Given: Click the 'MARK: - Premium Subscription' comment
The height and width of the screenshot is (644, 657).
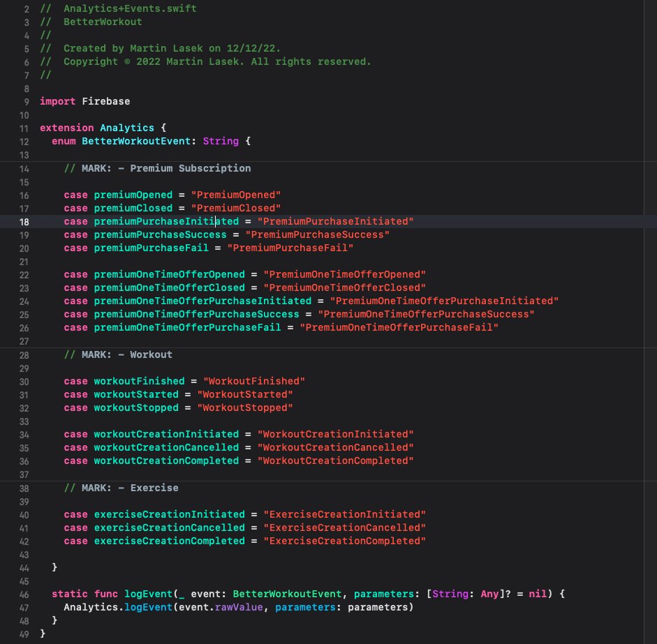Looking at the screenshot, I should 157,168.
